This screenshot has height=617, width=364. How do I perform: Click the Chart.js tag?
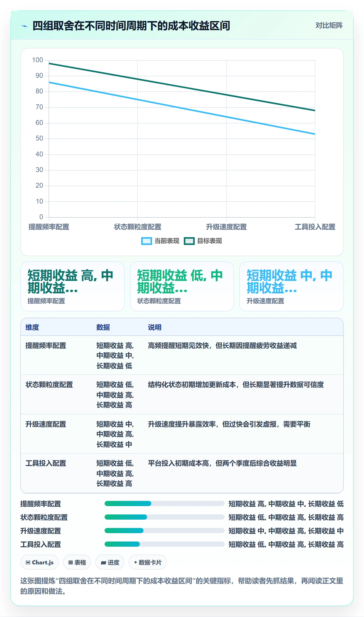click(x=40, y=562)
